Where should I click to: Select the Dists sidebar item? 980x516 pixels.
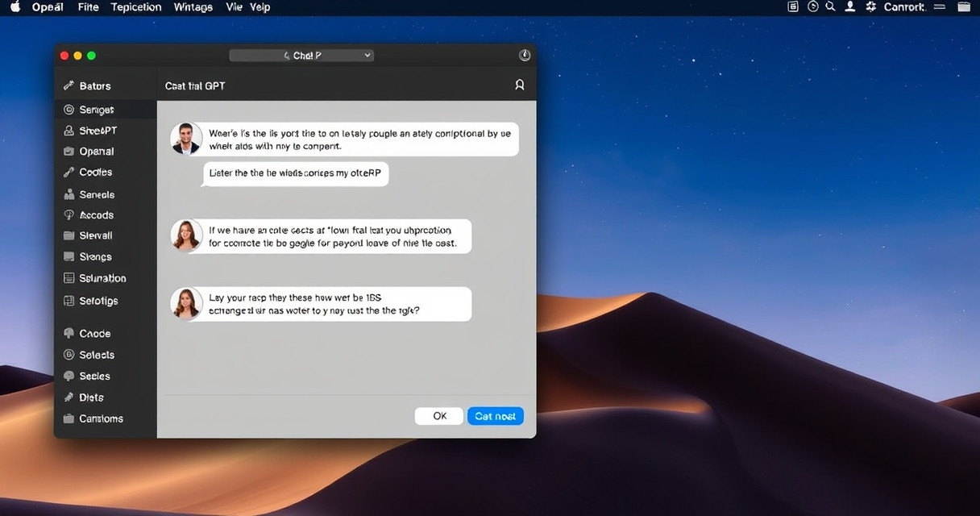point(90,397)
